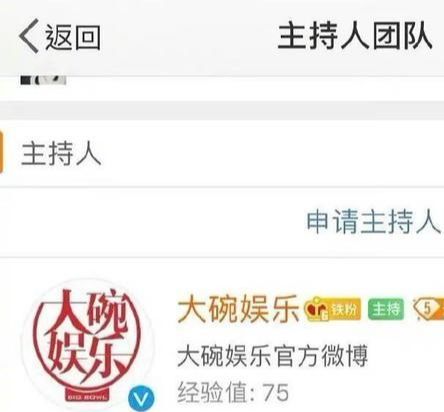This screenshot has height=412, width=444.
Task: Click the level 5 diamond badge
Action: click(428, 309)
